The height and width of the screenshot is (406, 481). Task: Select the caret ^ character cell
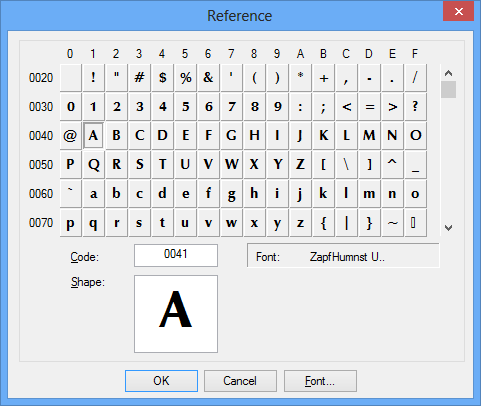[392, 164]
